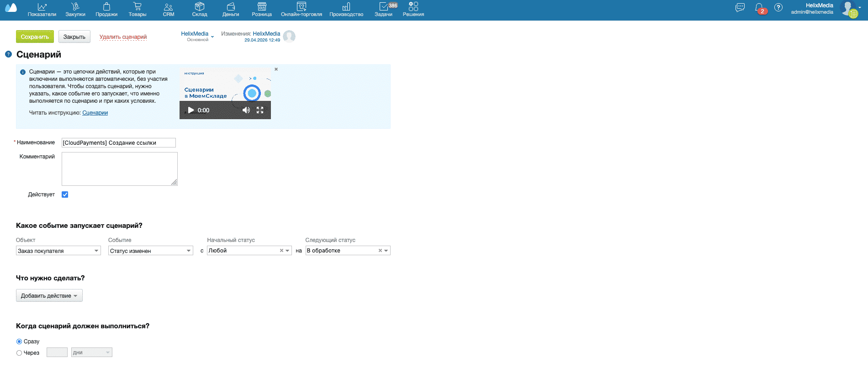This screenshot has height=368, width=868.
Task: Click the admin@helixmedia account text
Action: coord(812,12)
